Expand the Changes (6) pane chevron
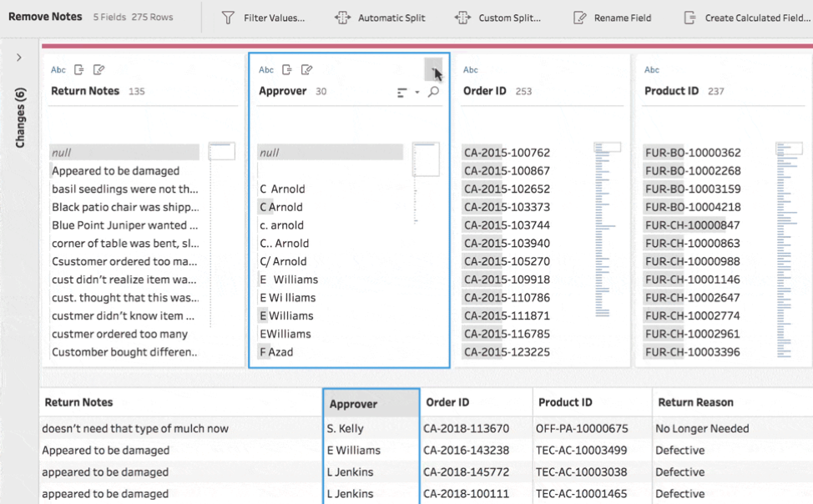The width and height of the screenshot is (813, 504). point(19,57)
